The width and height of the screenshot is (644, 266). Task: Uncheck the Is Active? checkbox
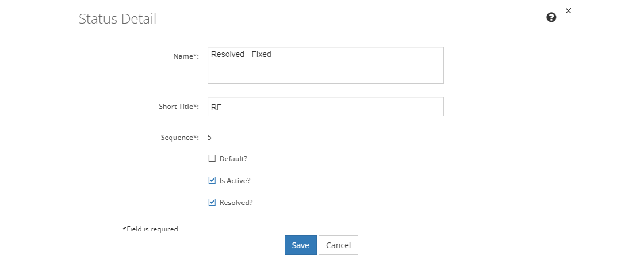tap(212, 180)
